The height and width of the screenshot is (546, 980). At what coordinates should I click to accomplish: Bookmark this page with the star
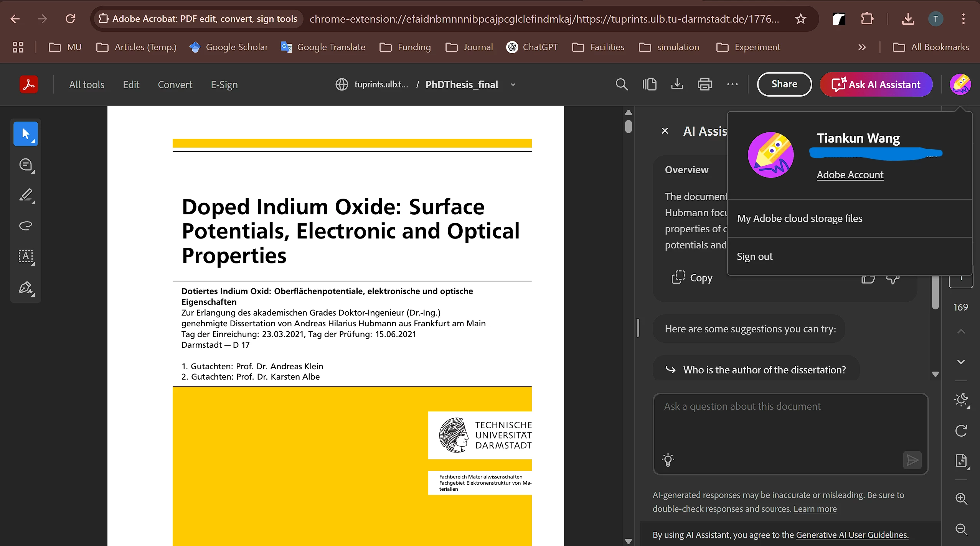click(x=800, y=19)
